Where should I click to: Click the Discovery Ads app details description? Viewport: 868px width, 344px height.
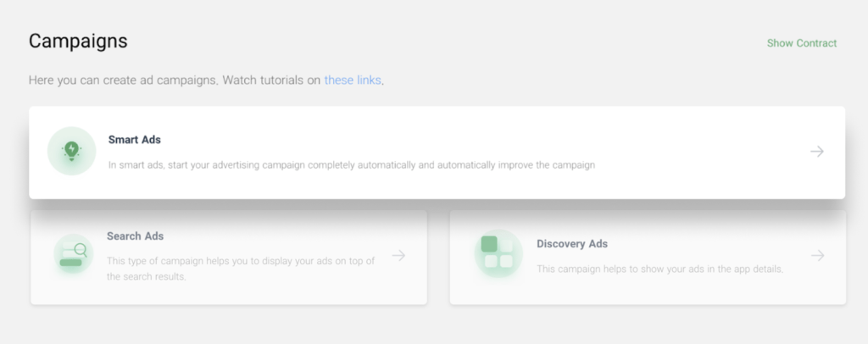tap(659, 269)
